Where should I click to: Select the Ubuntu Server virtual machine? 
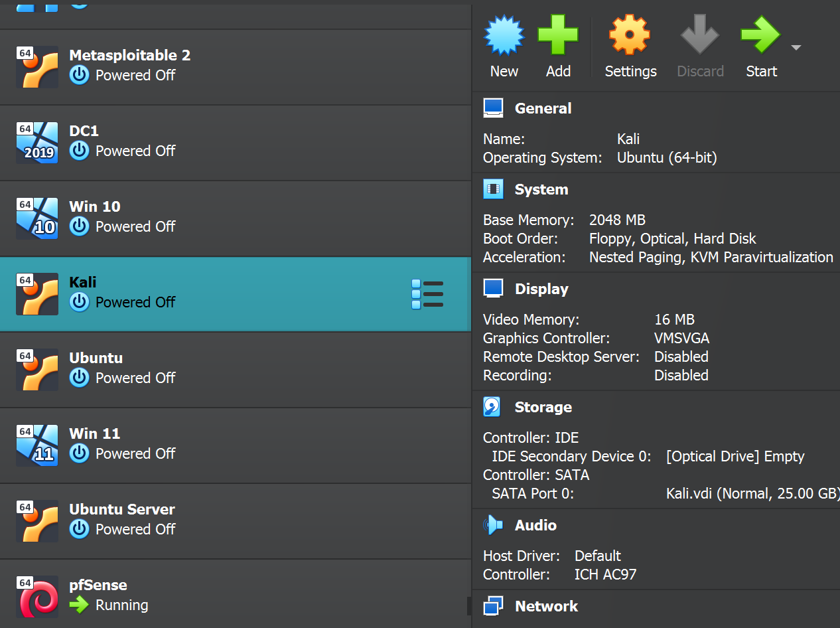[x=122, y=520]
